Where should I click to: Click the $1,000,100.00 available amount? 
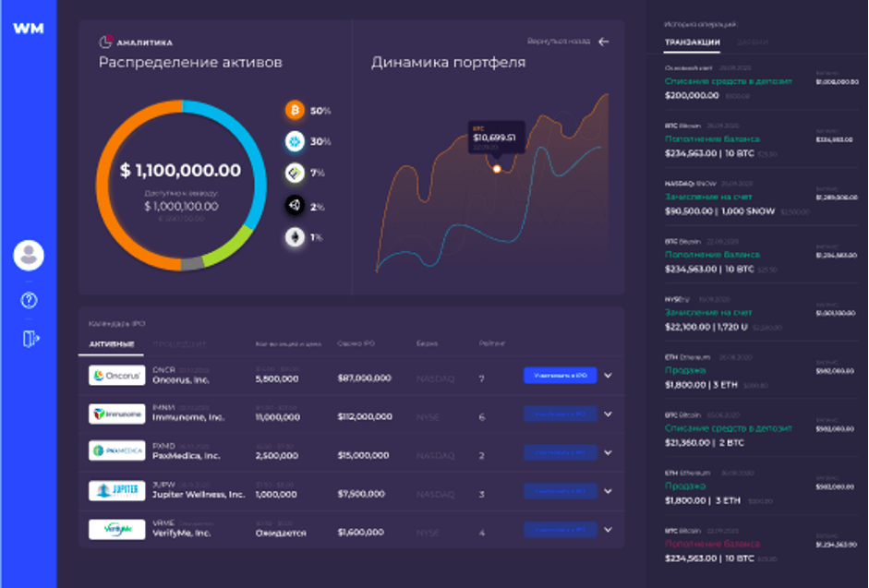point(181,206)
